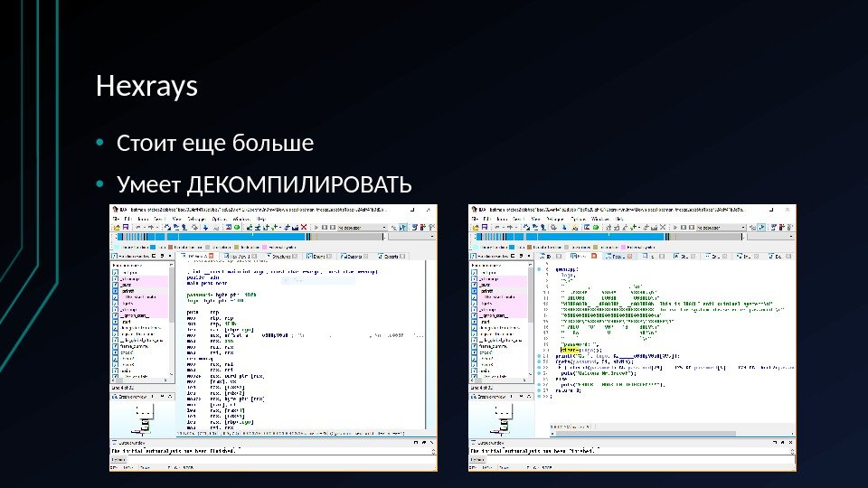Click the blue down-arrow toolbar icon in left IDA window

(x=205, y=228)
